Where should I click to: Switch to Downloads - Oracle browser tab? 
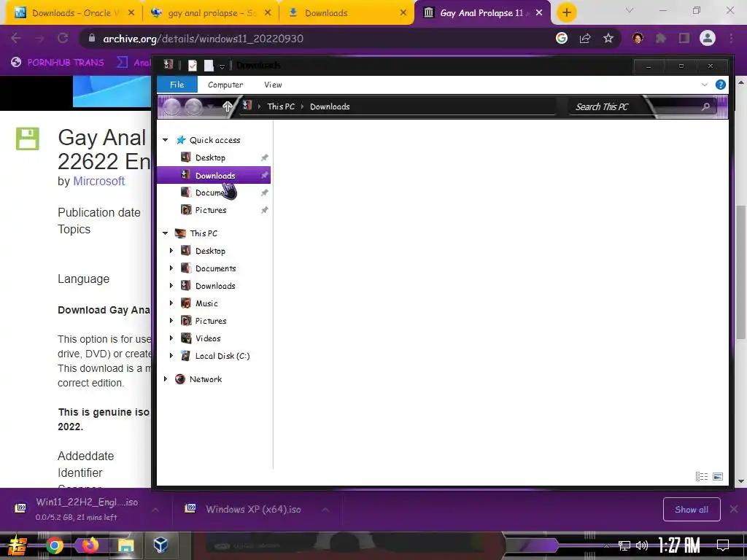coord(73,13)
